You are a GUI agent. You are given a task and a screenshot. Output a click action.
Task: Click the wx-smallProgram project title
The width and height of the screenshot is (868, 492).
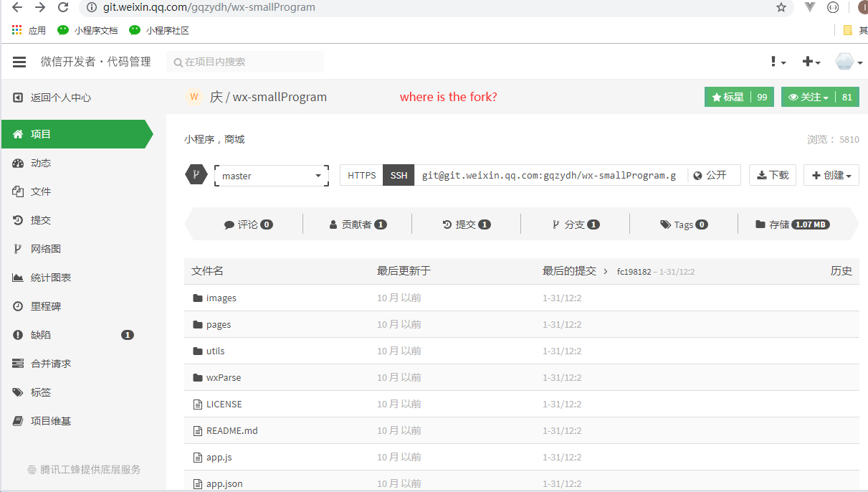coord(280,97)
